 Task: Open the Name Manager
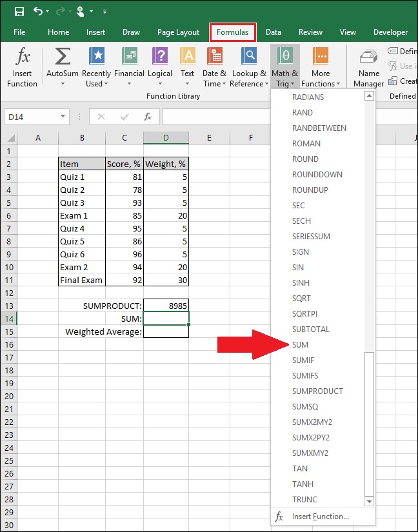369,68
